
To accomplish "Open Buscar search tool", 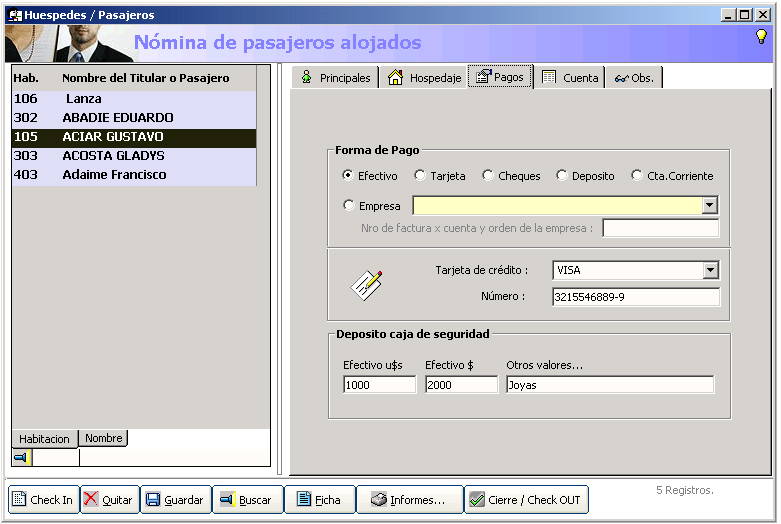I will (x=246, y=500).
